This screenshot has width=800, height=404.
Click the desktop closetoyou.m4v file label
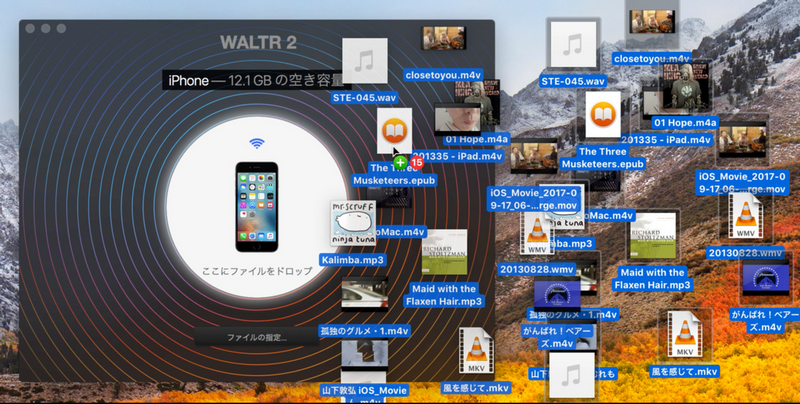pos(652,59)
